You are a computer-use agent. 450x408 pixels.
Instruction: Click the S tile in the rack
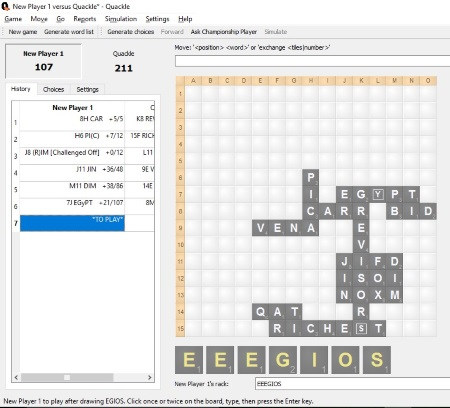pos(377,360)
